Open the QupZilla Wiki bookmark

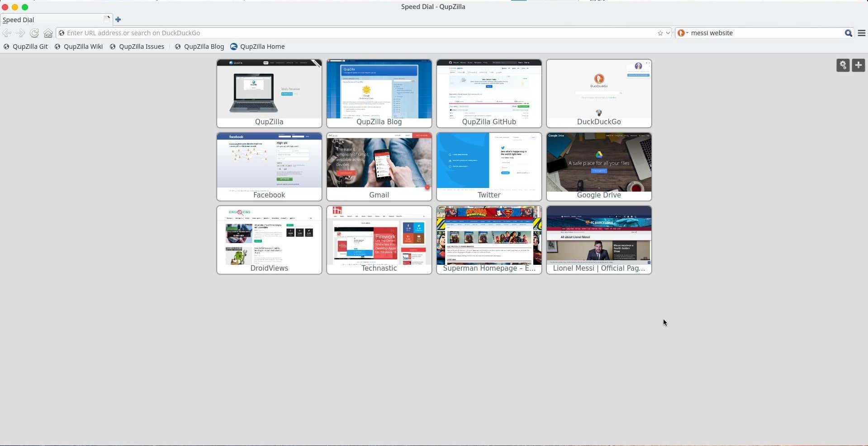(x=79, y=47)
